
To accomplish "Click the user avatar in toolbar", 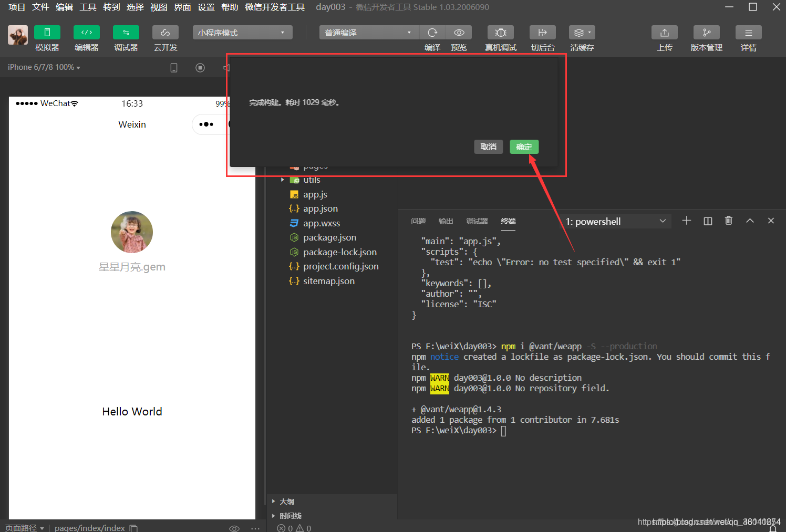I will pos(18,35).
